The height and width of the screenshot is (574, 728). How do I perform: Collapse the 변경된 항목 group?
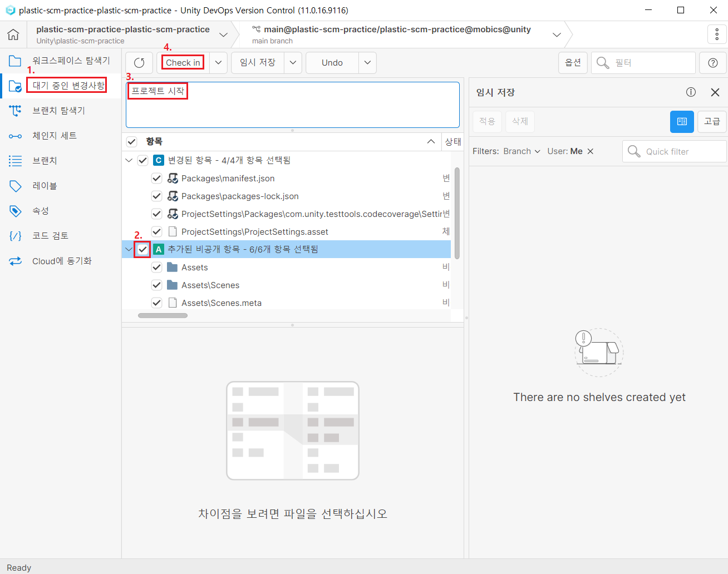point(129,160)
